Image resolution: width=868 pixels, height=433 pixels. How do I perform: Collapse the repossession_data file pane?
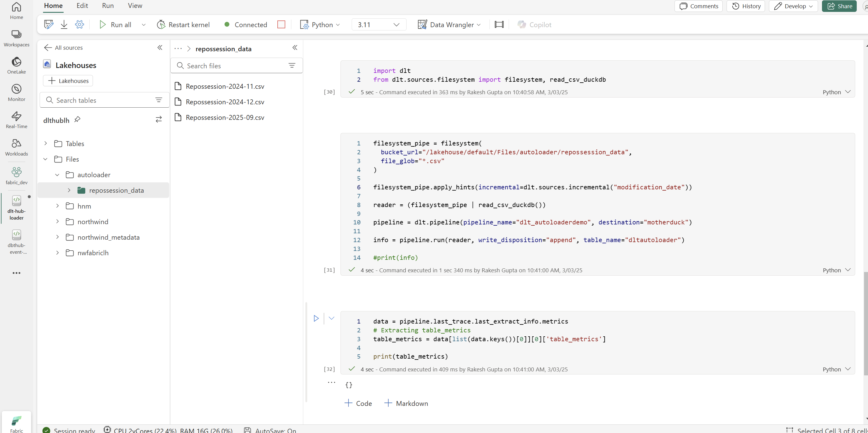295,47
